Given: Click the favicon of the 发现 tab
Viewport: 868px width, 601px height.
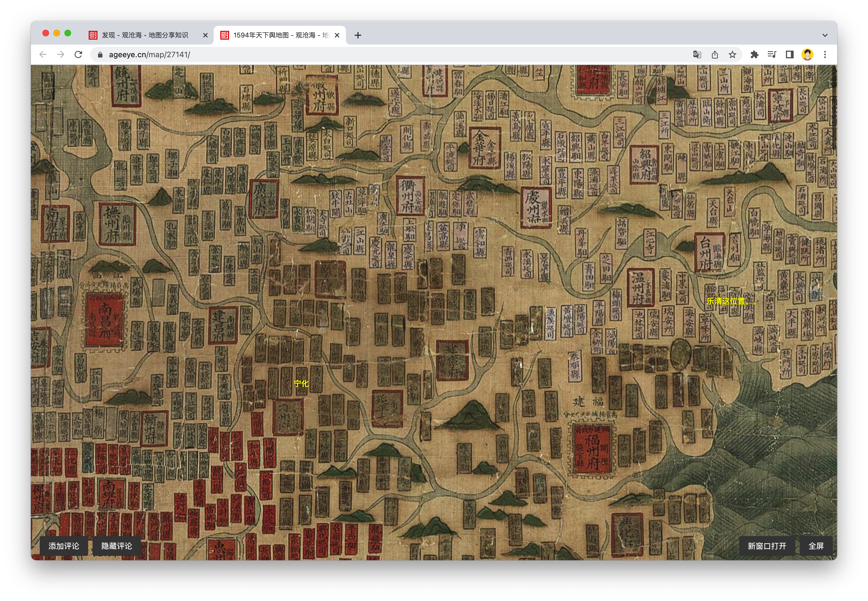Looking at the screenshot, I should pos(93,35).
